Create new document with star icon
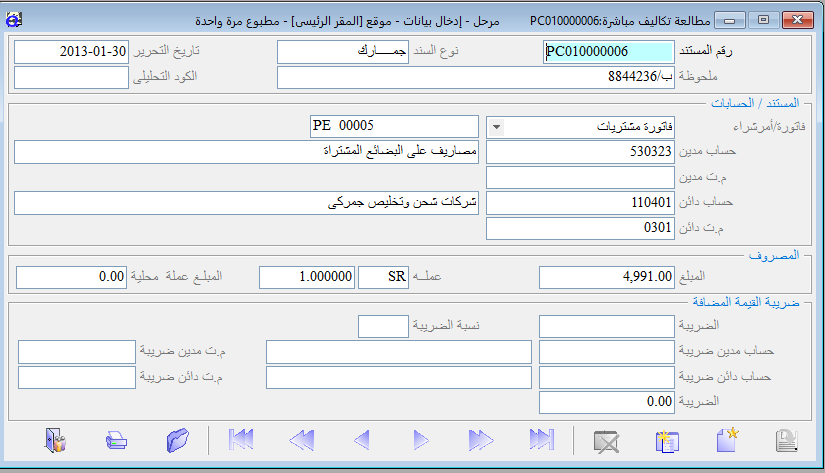825x473 pixels. [727, 440]
